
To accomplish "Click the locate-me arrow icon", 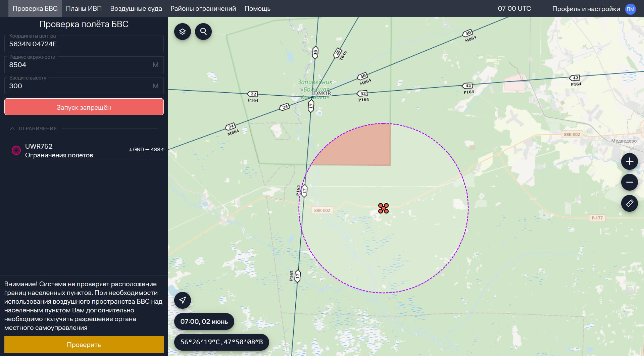I will click(x=182, y=300).
